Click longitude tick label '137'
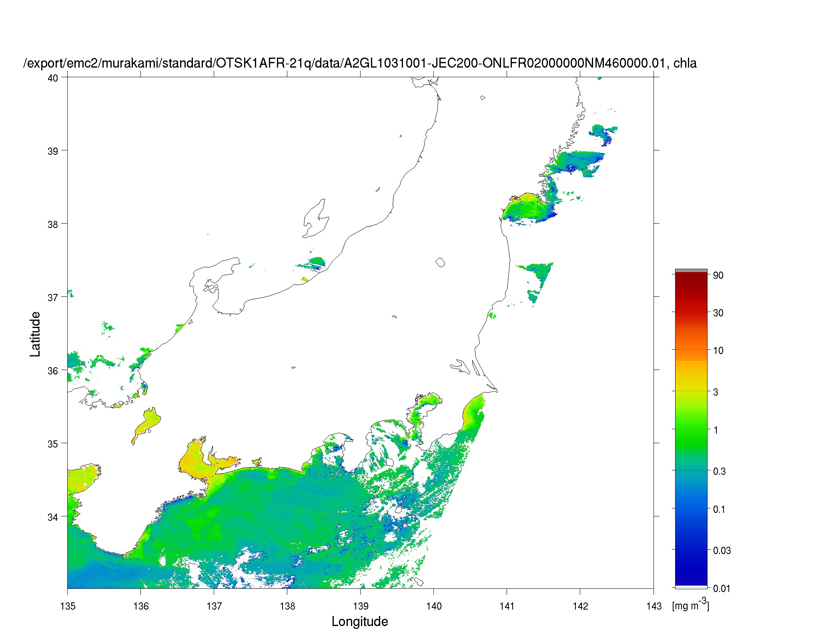Viewport: 840px width, 640px height. click(214, 606)
